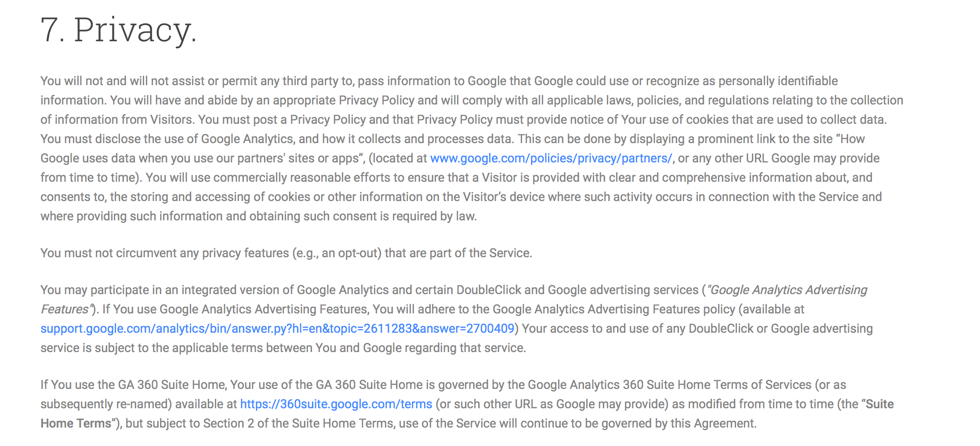The height and width of the screenshot is (446, 980).
Task: Open the support.google.com analytics answer.py link
Action: 277,328
